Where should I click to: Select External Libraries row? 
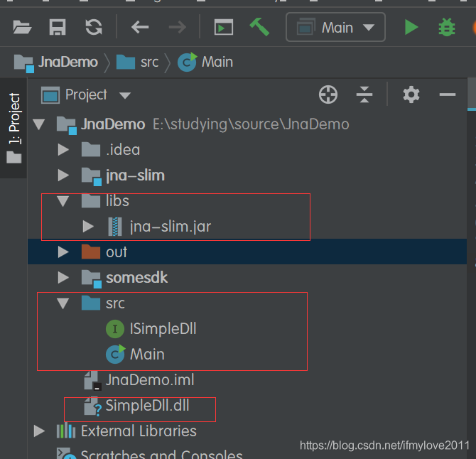[x=247, y=431]
